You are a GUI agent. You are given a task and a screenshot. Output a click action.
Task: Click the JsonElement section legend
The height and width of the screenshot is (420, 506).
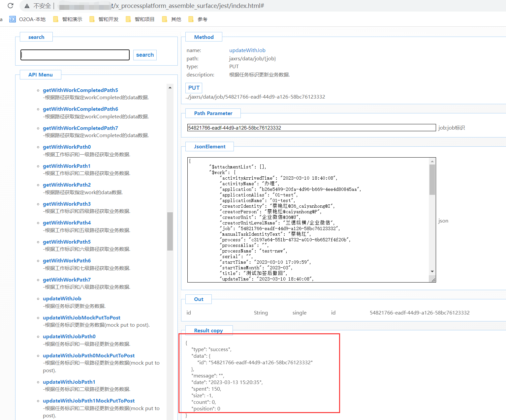tap(210, 146)
